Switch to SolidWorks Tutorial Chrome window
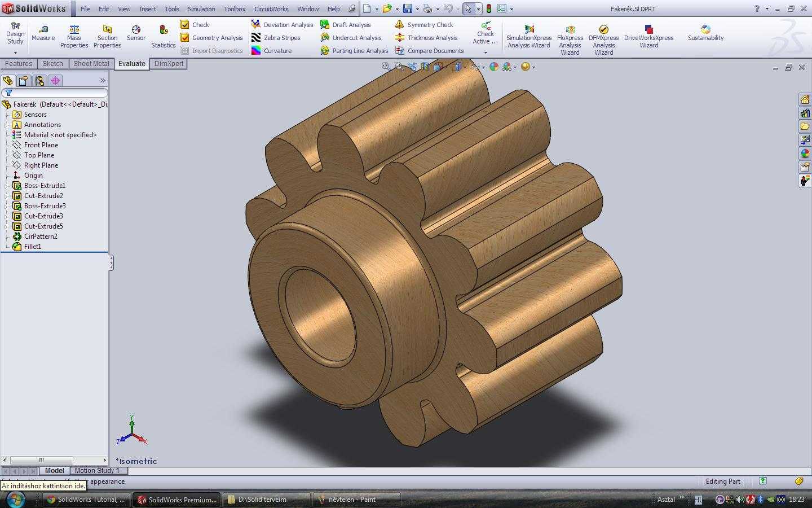 tap(86, 500)
